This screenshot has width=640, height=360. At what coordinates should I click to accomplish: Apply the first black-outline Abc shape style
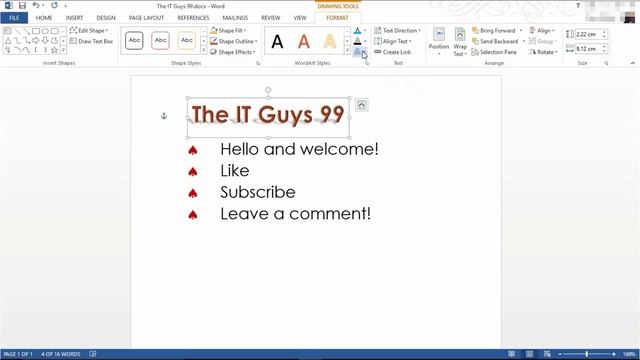[x=134, y=40]
